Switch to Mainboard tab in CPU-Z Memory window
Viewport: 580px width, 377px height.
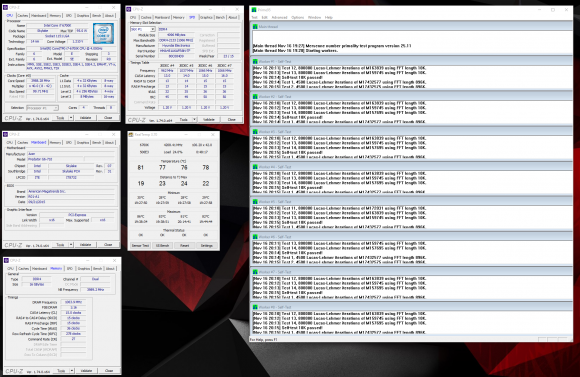pos(39,269)
